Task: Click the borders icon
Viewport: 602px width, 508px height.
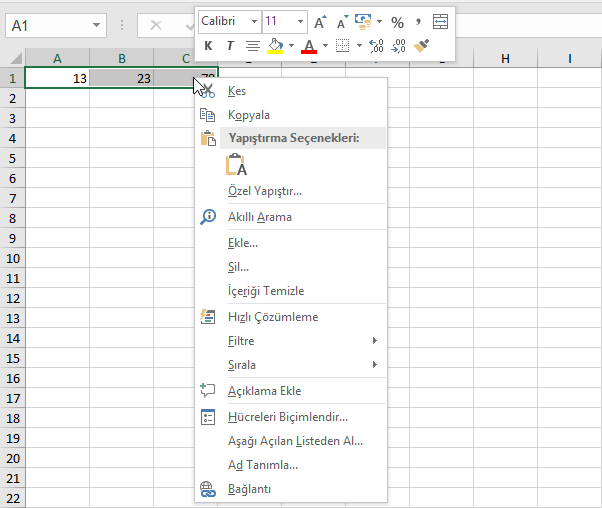Action: click(342, 46)
